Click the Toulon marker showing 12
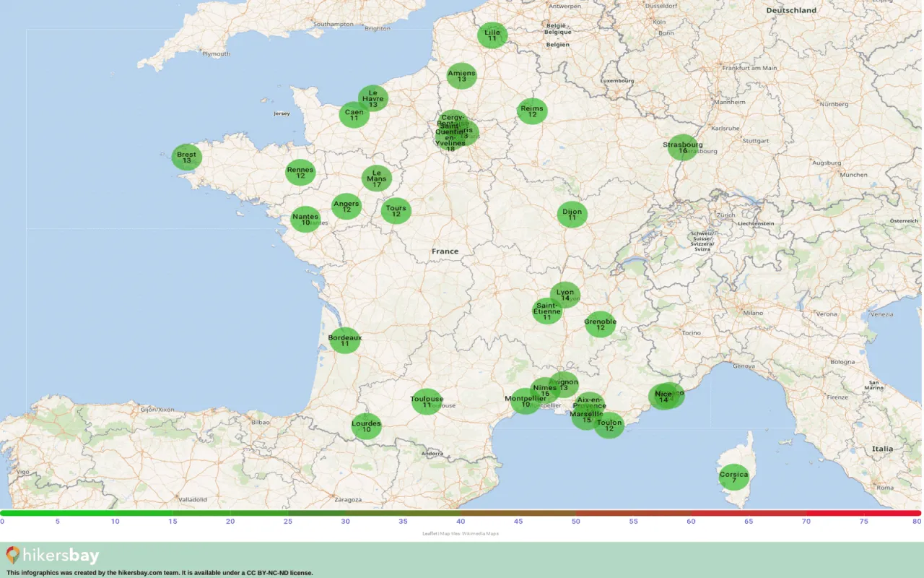This screenshot has width=924, height=578. point(609,425)
